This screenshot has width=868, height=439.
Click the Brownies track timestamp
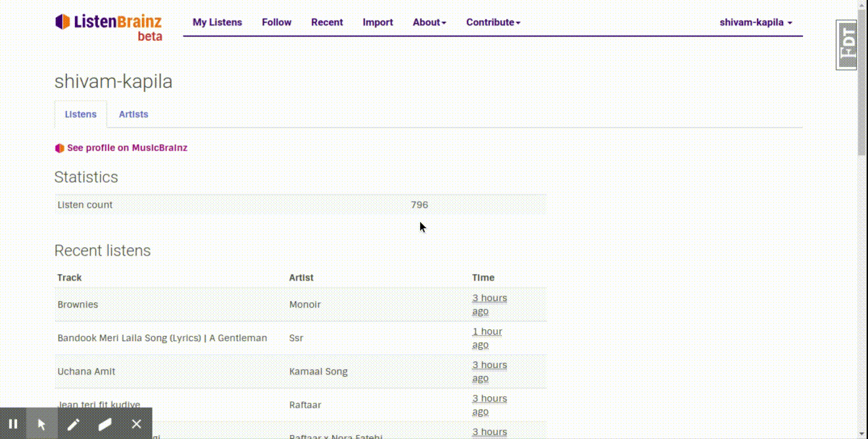pyautogui.click(x=489, y=304)
